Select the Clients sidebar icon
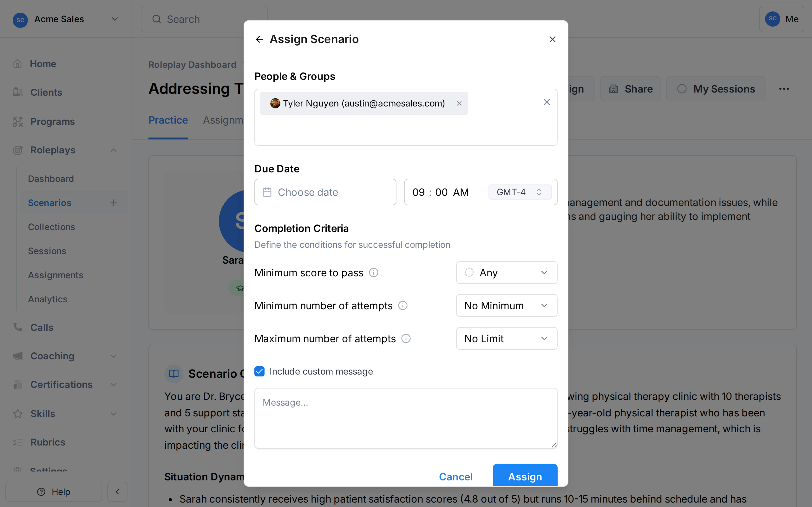The width and height of the screenshot is (812, 507). (x=17, y=92)
